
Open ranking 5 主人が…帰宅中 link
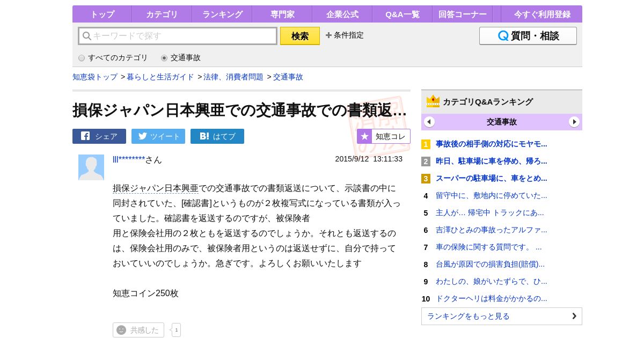point(490,212)
